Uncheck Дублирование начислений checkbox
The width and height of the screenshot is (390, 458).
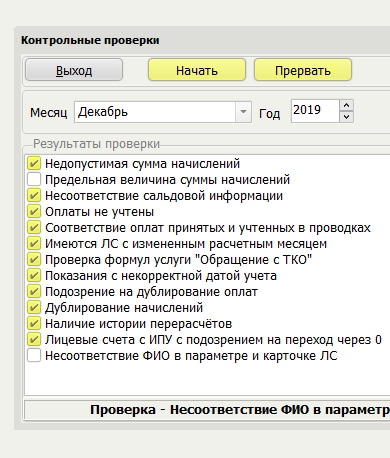tap(34, 307)
